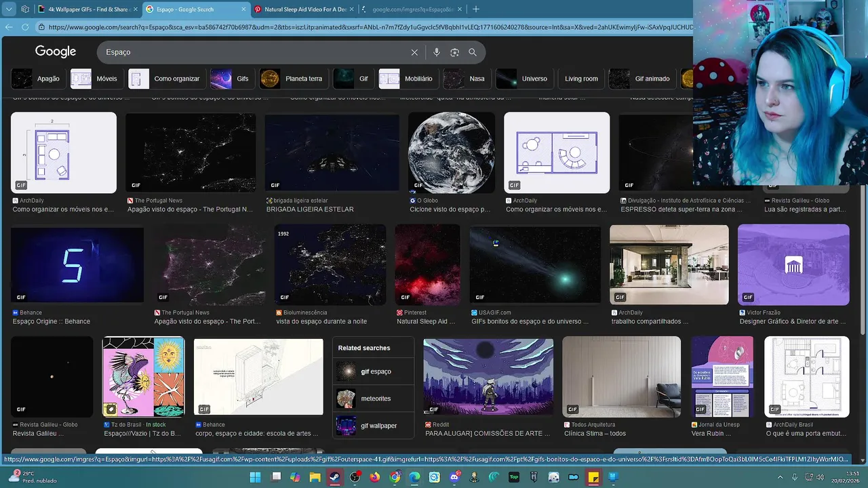Viewport: 868px width, 488px height.
Task: Close the Espaço - Google Search tab
Action: (244, 9)
